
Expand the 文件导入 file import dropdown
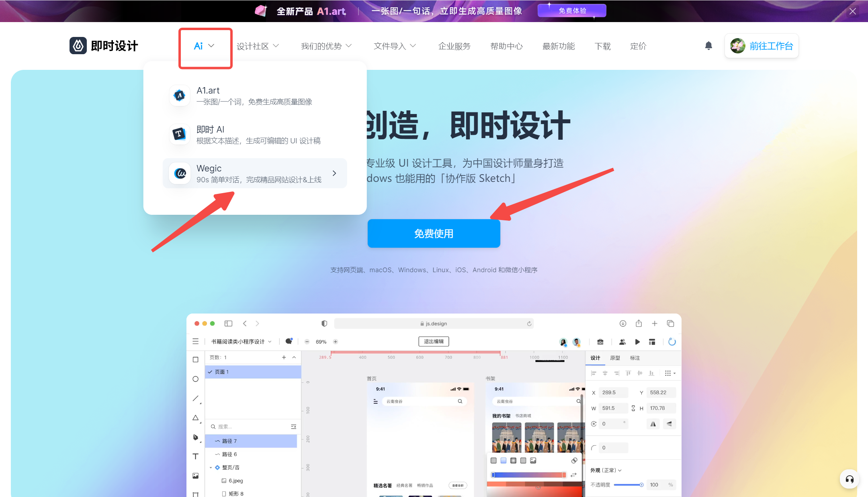point(394,46)
